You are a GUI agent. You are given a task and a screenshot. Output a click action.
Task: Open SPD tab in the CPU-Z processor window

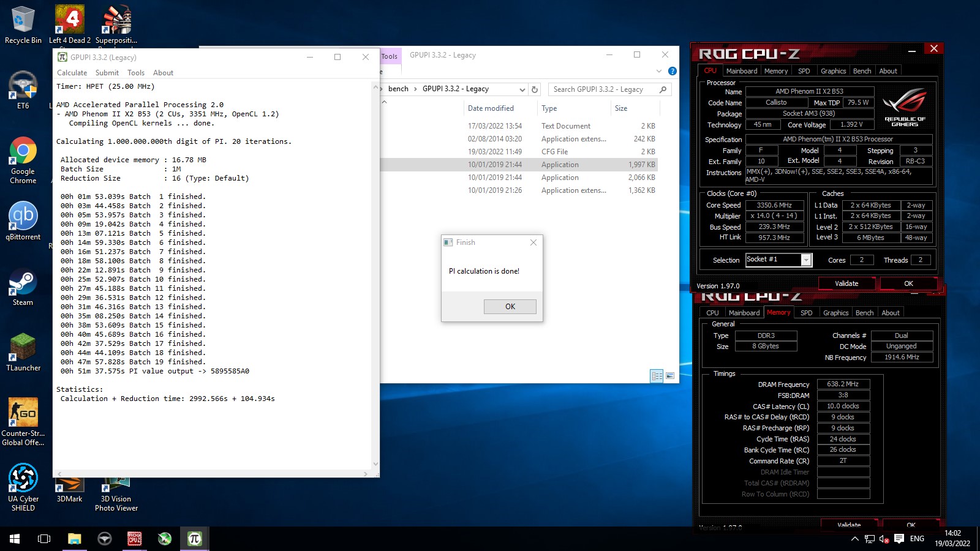[x=804, y=71]
